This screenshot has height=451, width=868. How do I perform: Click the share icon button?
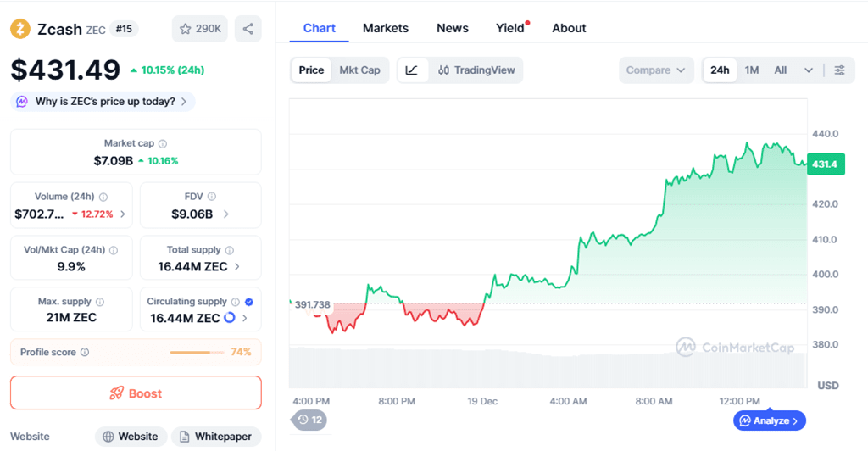[x=248, y=29]
